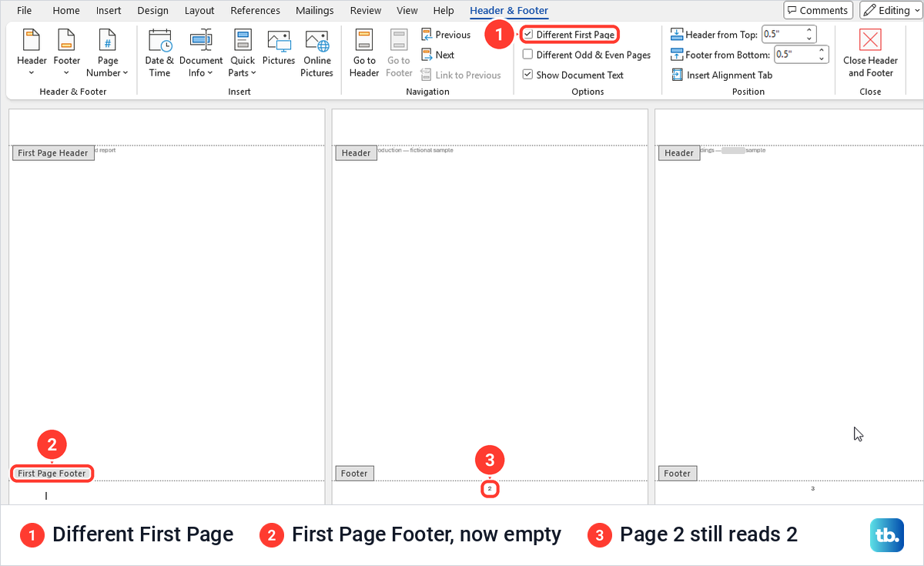This screenshot has width=924, height=566.
Task: Click Header from Top value field
Action: click(782, 35)
